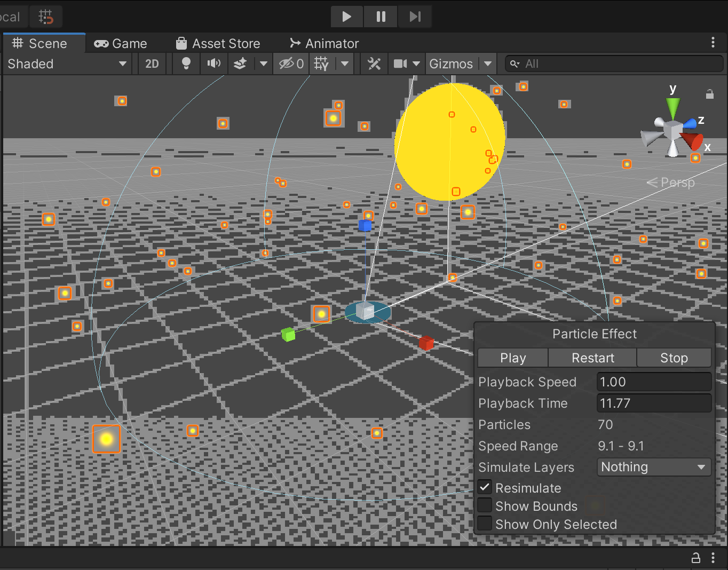This screenshot has width=728, height=570.
Task: Toggle the grid snapping icon in top bar
Action: (46, 17)
